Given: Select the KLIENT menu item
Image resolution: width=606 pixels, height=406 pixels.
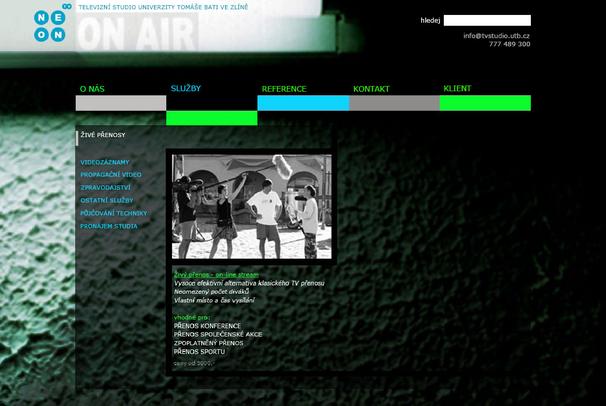Looking at the screenshot, I should click(457, 88).
